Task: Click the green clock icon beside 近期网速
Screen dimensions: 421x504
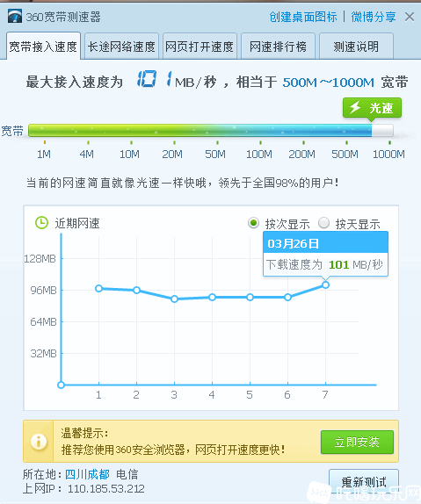Action: point(41,223)
